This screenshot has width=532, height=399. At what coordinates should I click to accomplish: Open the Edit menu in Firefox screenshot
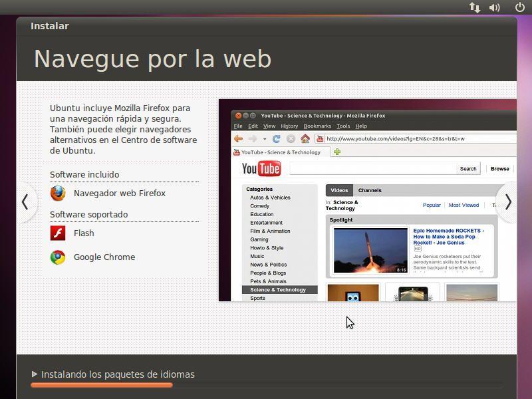(253, 126)
